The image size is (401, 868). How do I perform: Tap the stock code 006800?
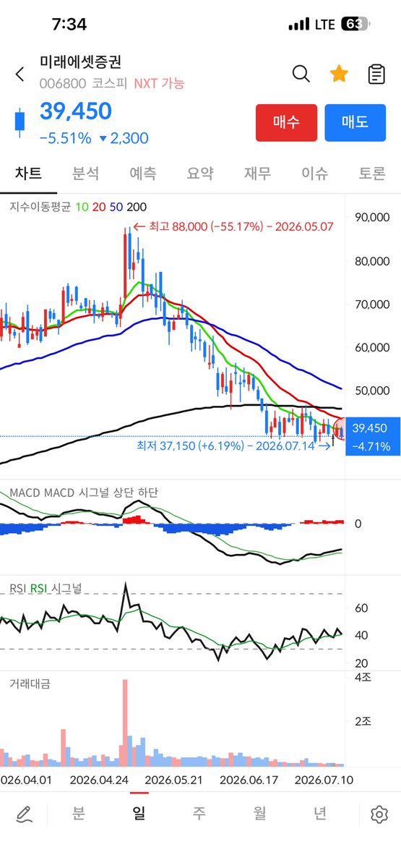click(62, 83)
